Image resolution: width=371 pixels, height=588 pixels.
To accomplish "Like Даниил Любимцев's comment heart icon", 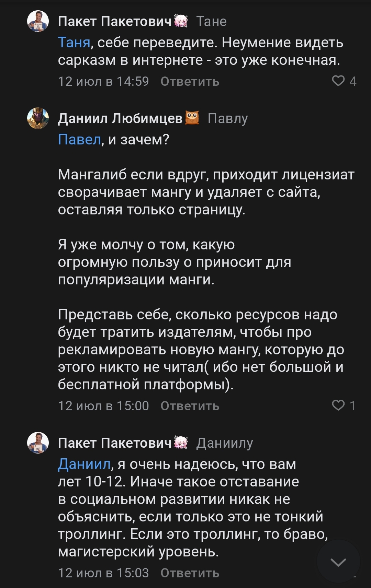I will click(338, 405).
